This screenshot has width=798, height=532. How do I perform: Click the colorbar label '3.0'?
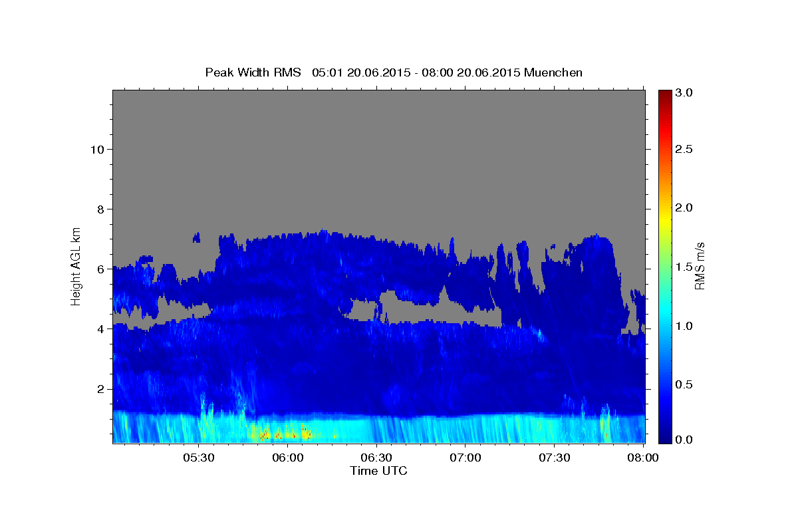pyautogui.click(x=685, y=92)
